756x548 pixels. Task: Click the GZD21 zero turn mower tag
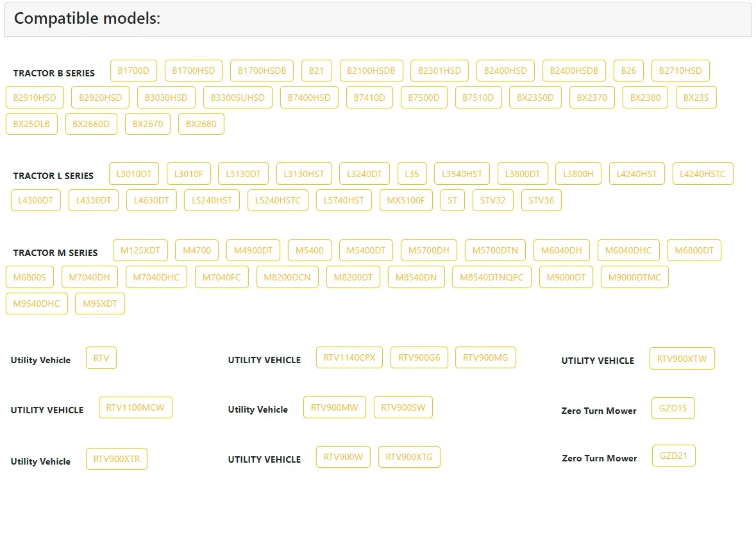[673, 456]
